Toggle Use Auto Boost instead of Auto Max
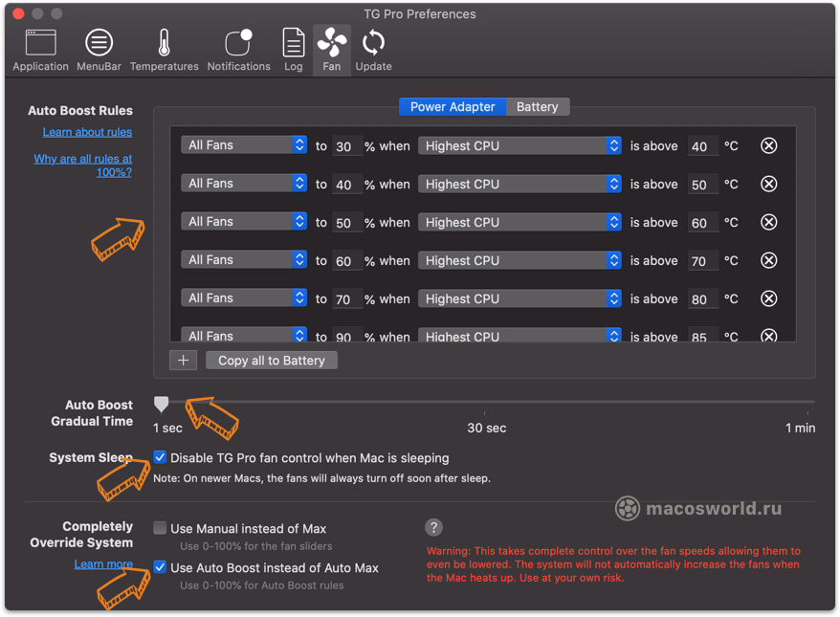 point(161,567)
